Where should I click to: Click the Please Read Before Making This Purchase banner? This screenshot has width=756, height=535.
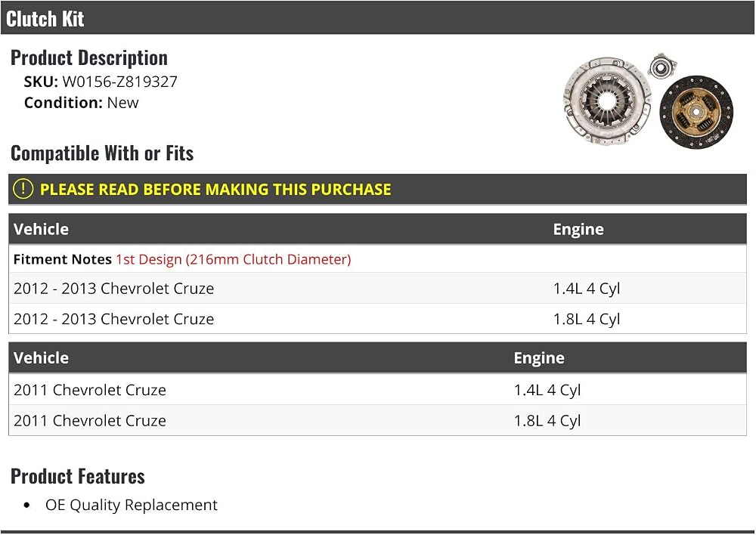377,189
